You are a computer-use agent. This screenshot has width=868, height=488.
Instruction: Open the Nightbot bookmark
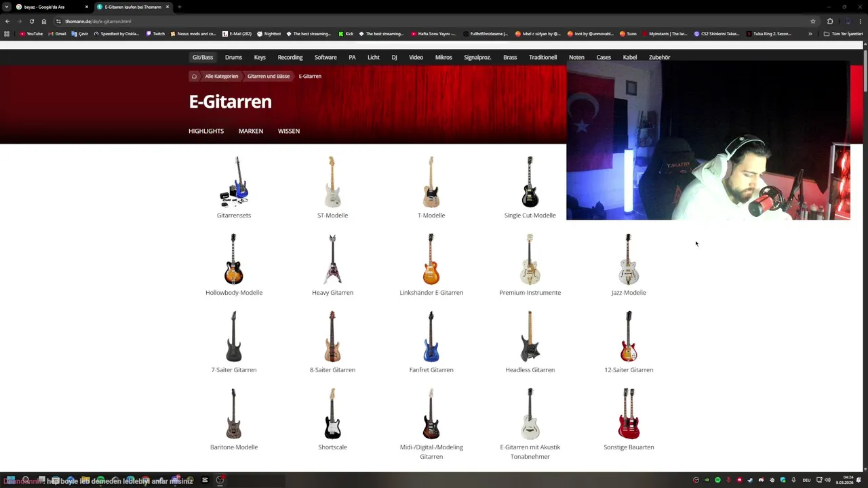tap(269, 34)
